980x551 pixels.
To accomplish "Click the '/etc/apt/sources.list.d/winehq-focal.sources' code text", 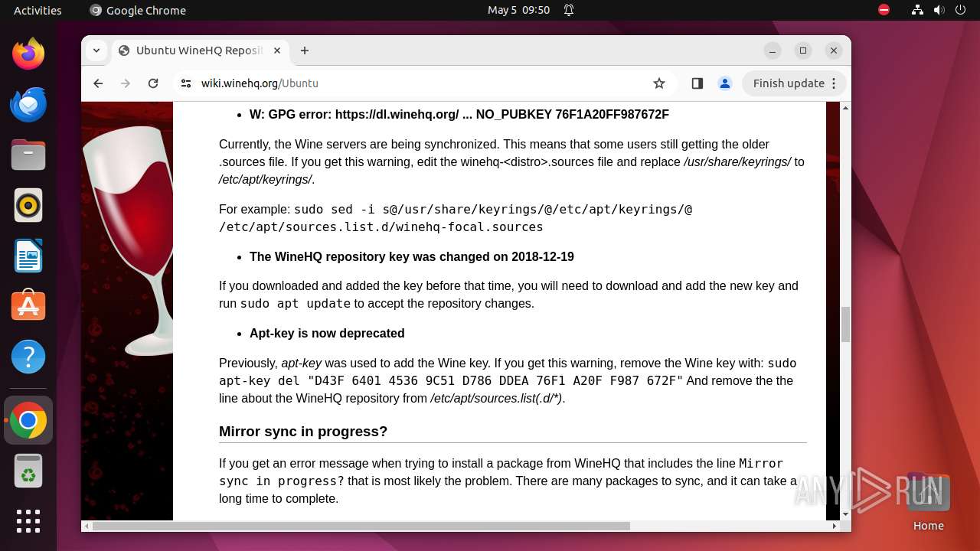I will (x=381, y=227).
